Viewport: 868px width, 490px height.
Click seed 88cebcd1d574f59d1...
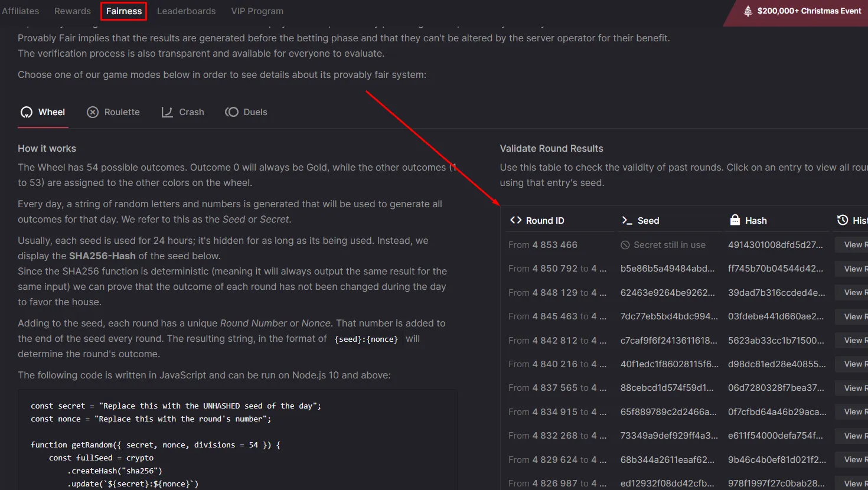[667, 388]
